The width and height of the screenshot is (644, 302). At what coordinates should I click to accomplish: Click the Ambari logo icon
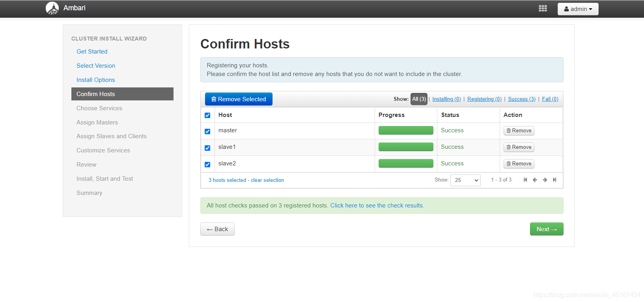click(x=52, y=8)
